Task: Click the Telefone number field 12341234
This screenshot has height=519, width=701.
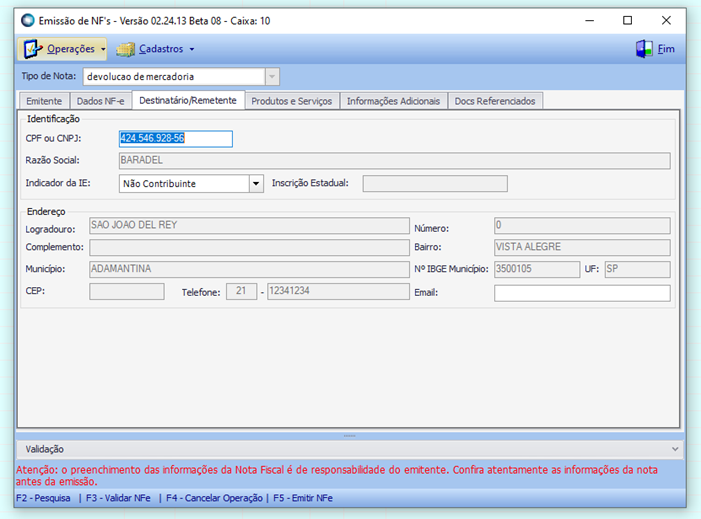Action: point(338,291)
